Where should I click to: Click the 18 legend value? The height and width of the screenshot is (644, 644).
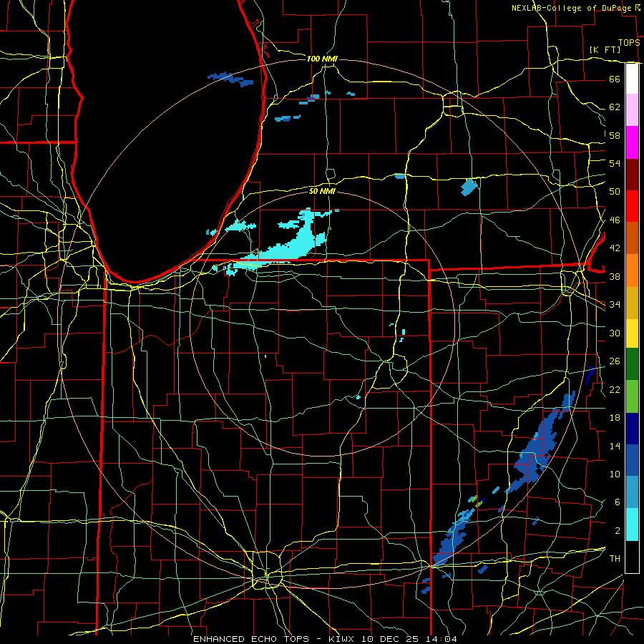click(615, 418)
